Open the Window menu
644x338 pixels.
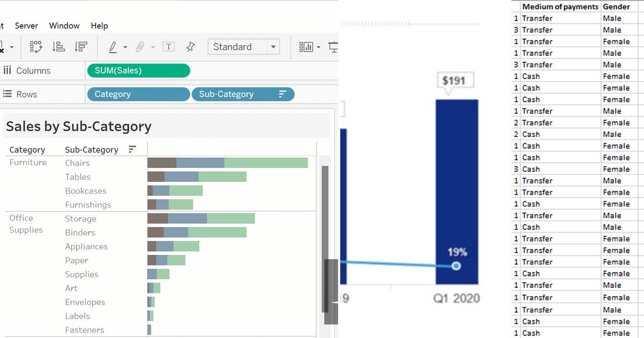(x=64, y=25)
